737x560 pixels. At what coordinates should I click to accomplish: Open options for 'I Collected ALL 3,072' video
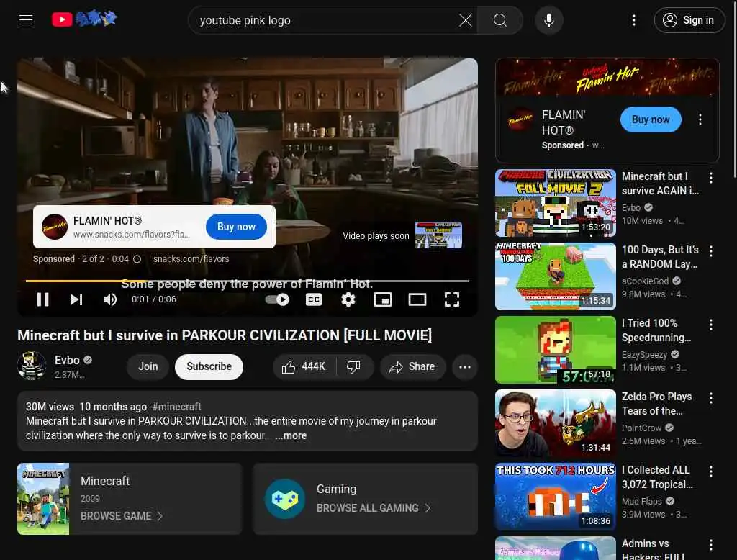point(710,471)
